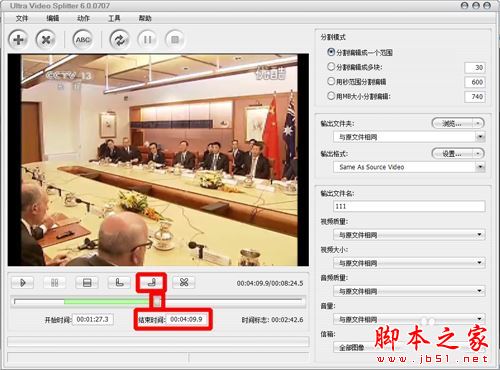Set the end point marker button
This screenshot has width=500, height=370.
(x=151, y=283)
